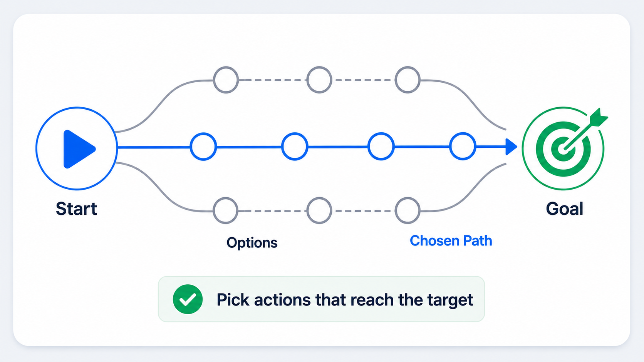Click the first gray node on upper path
The height and width of the screenshot is (362, 644).
226,80
